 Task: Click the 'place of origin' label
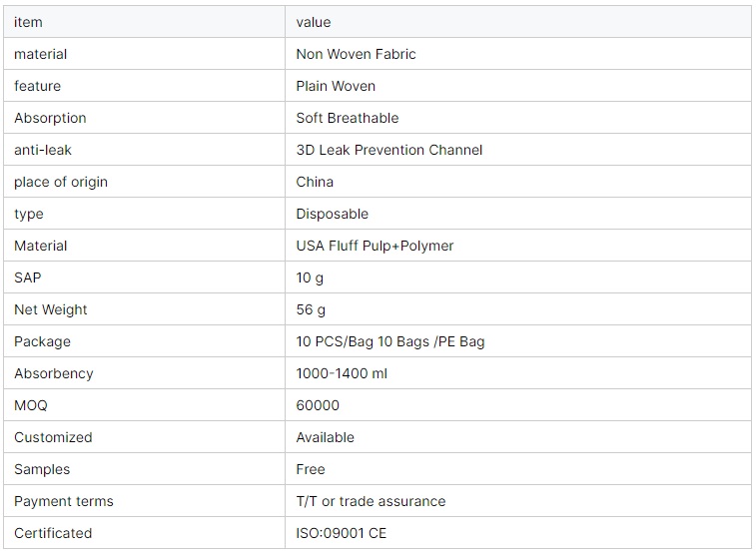coord(61,182)
